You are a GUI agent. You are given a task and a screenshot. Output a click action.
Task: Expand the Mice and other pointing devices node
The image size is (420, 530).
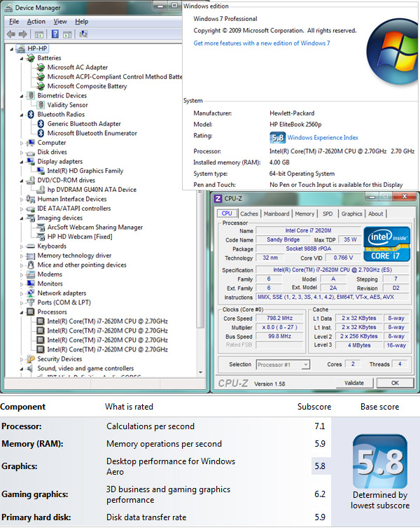coord(22,265)
